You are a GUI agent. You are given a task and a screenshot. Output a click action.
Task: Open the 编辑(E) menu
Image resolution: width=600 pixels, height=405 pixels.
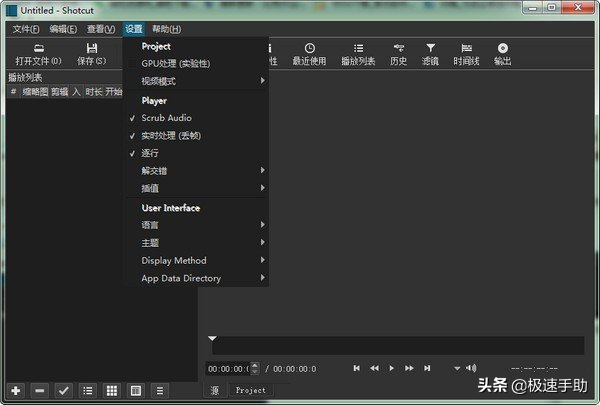pos(63,29)
